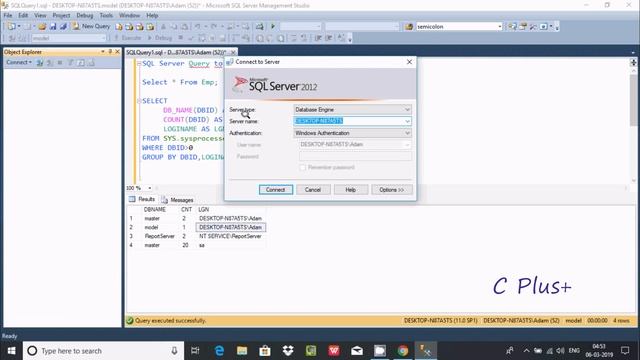640x360 pixels.
Task: Click the Options >> button
Action: click(x=391, y=190)
